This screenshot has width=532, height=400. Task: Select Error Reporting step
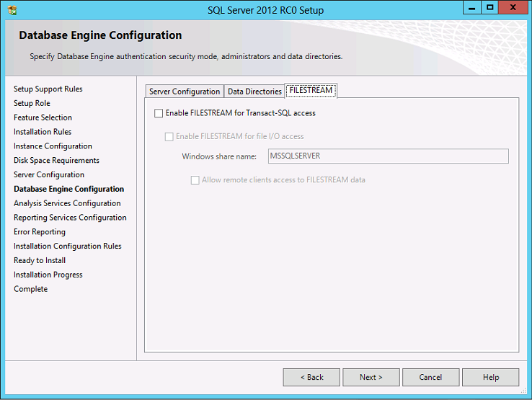40,232
